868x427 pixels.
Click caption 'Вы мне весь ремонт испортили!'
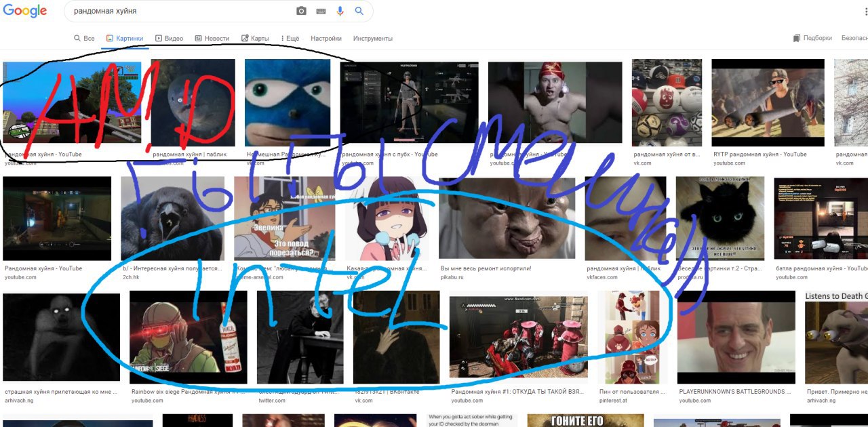(486, 268)
